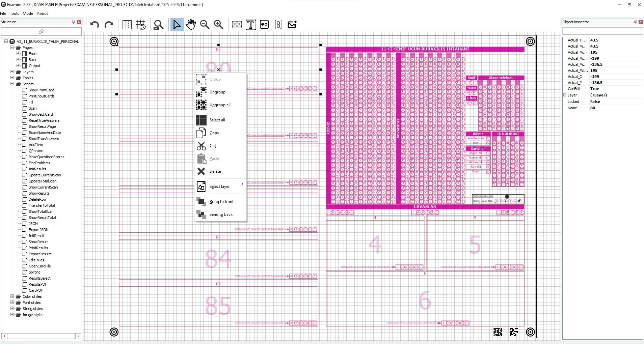Click Cut in the context menu
The width and height of the screenshot is (644, 344).
[x=220, y=146]
